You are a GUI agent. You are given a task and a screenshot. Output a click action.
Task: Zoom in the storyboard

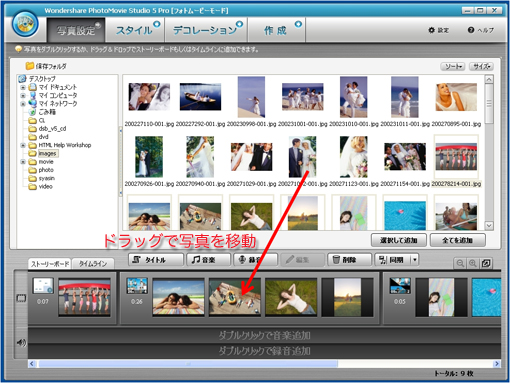(473, 263)
